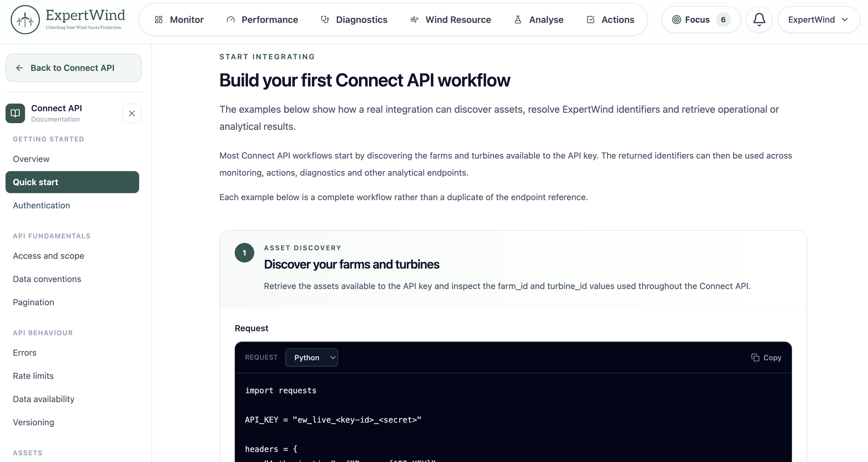
Task: Click the Diagnostics stethoscope icon
Action: click(325, 20)
